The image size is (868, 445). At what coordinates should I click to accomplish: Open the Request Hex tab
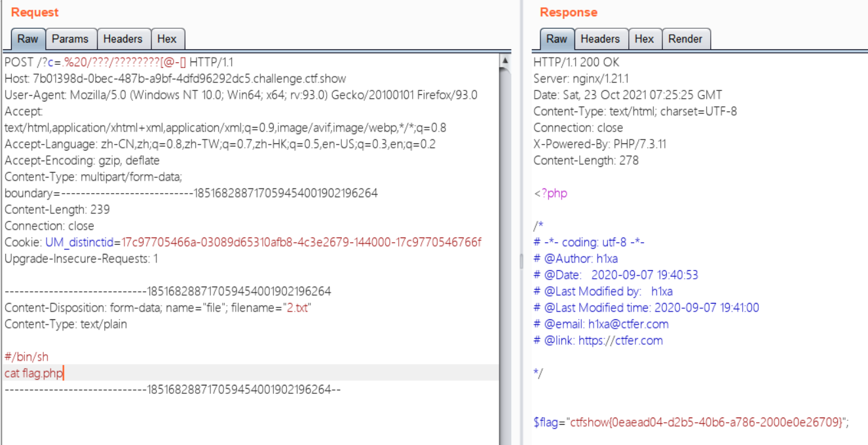(x=167, y=39)
